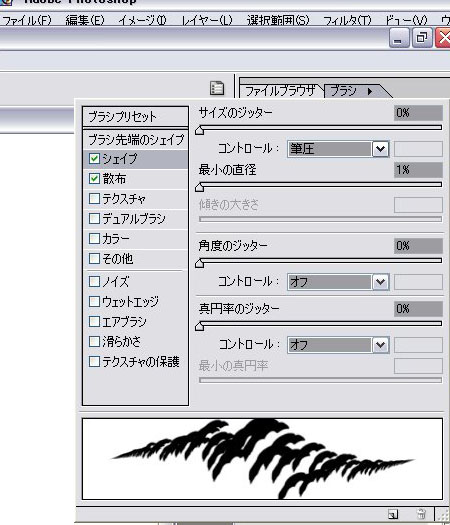450x525 pixels.
Task: Enable the テクスチャの保護 checkbox
Action: pos(94,362)
